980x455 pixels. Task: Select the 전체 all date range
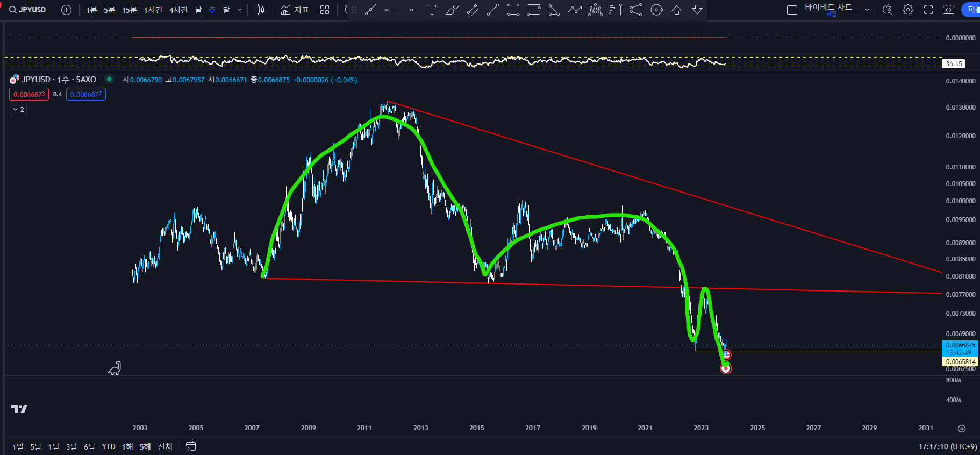pos(165,447)
